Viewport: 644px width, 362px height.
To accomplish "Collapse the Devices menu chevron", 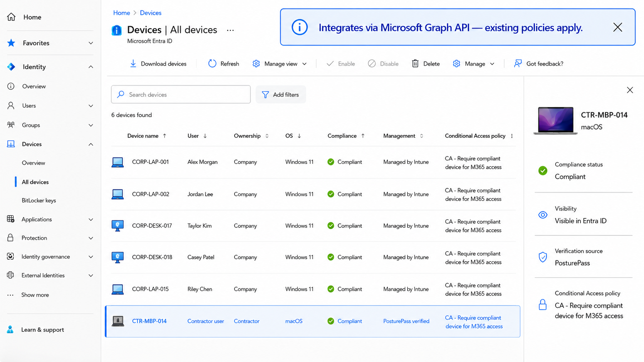I will click(91, 144).
